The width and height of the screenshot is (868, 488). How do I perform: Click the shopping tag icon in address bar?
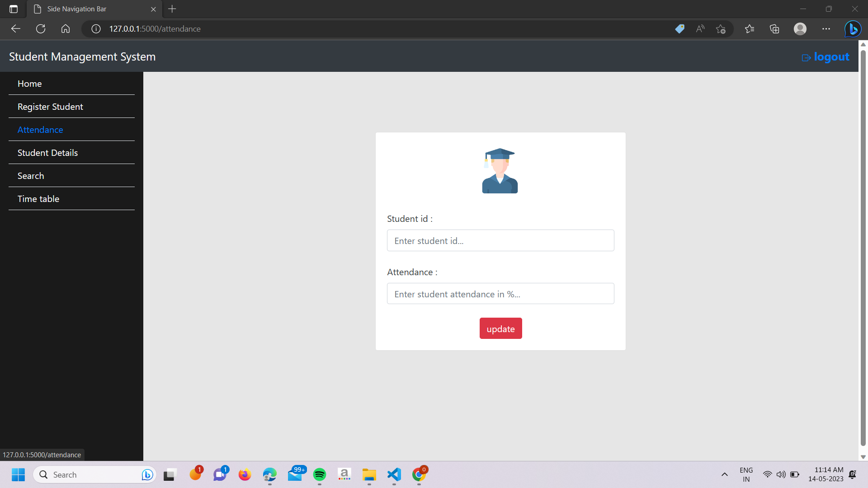(679, 28)
